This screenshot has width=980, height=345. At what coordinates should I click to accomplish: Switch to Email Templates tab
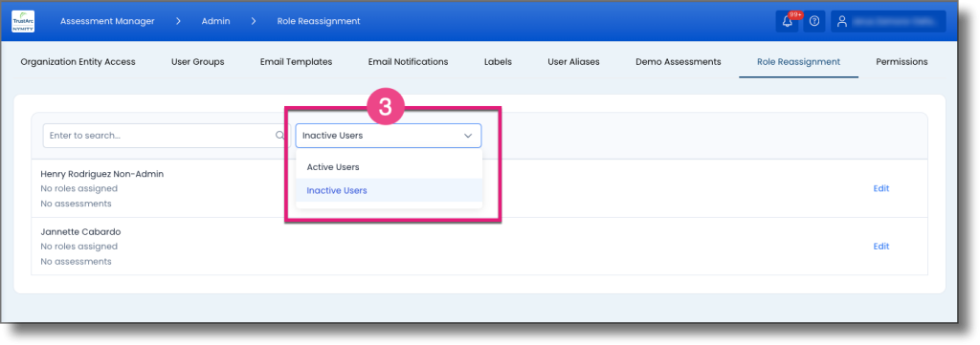[x=297, y=62]
